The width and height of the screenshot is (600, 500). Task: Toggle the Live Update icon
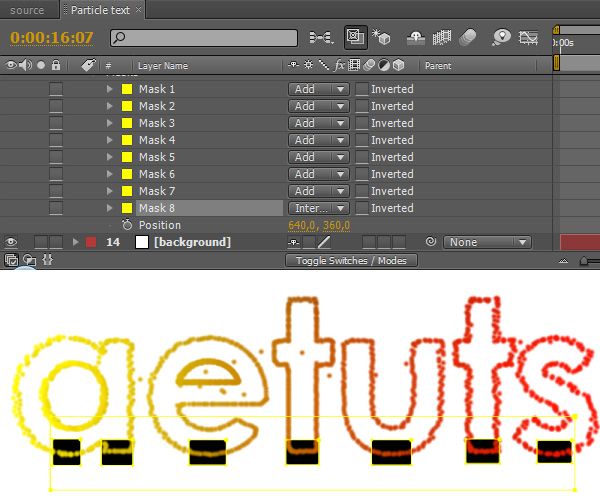pyautogui.click(x=355, y=37)
